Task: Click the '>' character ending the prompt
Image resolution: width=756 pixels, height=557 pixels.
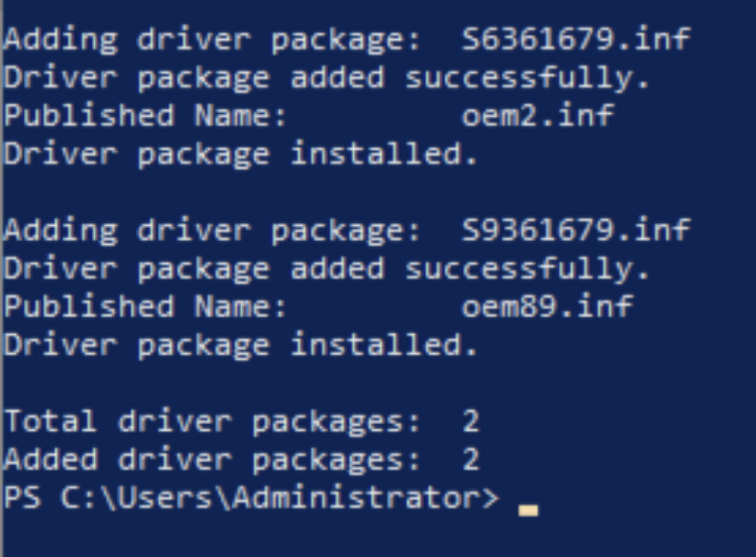Action: pyautogui.click(x=489, y=498)
